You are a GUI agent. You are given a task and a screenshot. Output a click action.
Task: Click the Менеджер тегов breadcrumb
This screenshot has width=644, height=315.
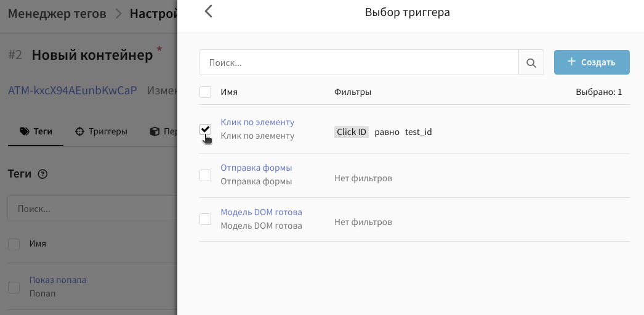tap(57, 14)
